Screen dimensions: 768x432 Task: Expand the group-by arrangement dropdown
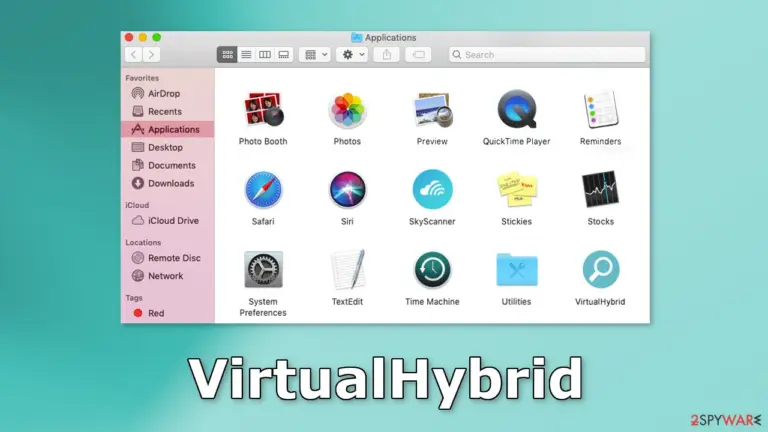(x=315, y=54)
